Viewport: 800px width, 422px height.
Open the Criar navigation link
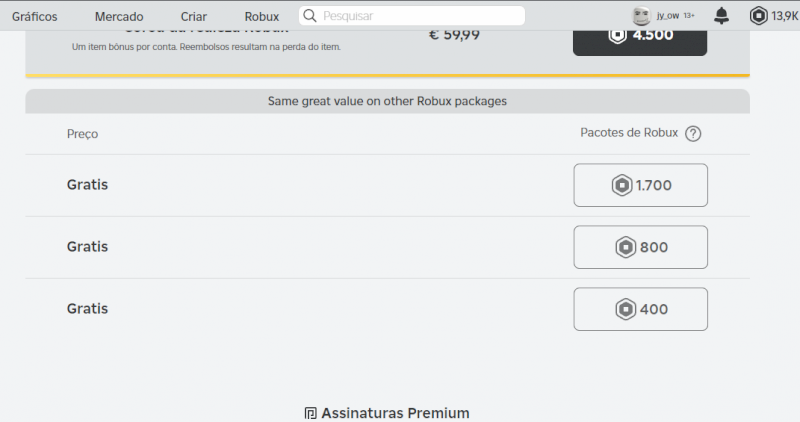click(194, 17)
